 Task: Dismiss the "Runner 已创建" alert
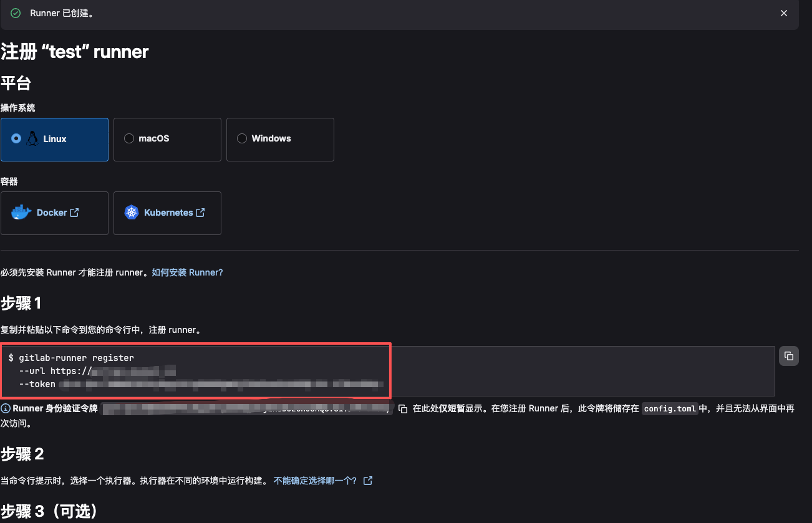[784, 13]
